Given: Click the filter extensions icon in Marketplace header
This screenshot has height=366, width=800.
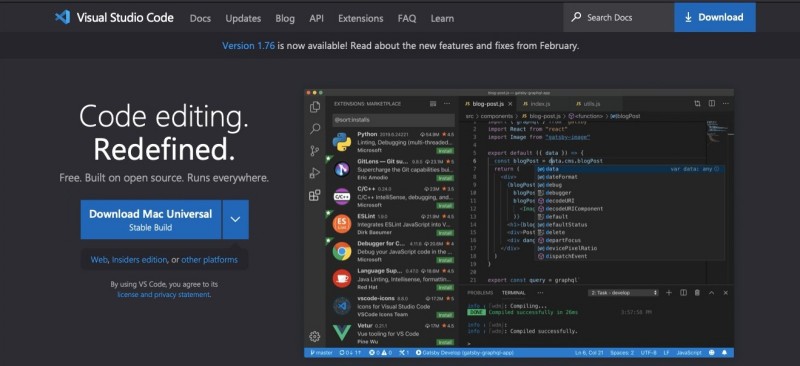Looking at the screenshot, I should pos(433,104).
